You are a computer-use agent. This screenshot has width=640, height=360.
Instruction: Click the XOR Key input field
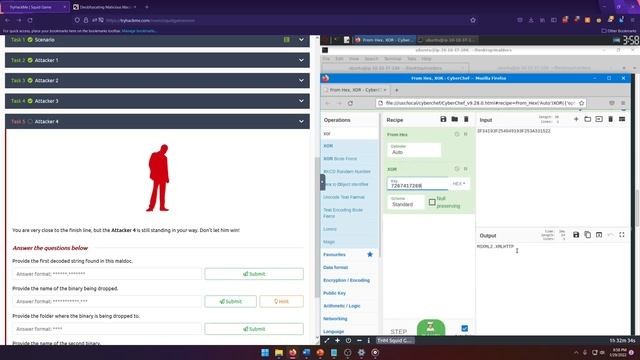pos(417,184)
